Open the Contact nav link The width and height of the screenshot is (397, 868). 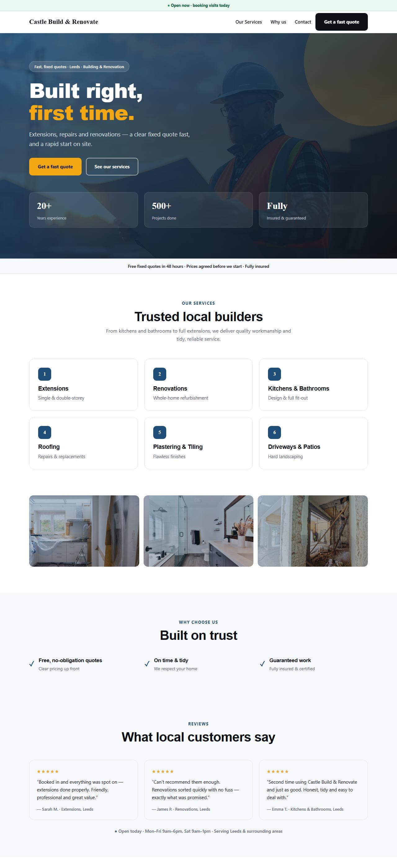[303, 22]
